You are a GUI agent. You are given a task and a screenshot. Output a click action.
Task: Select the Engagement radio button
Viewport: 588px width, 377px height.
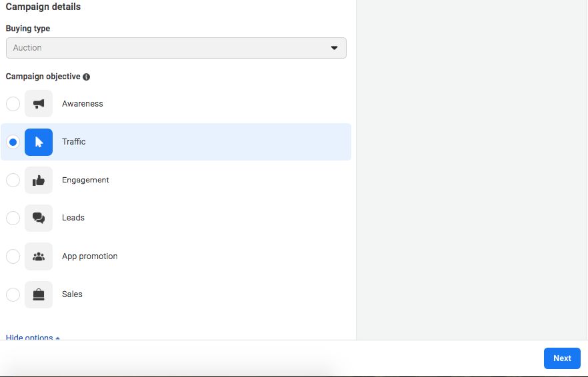[13, 181]
